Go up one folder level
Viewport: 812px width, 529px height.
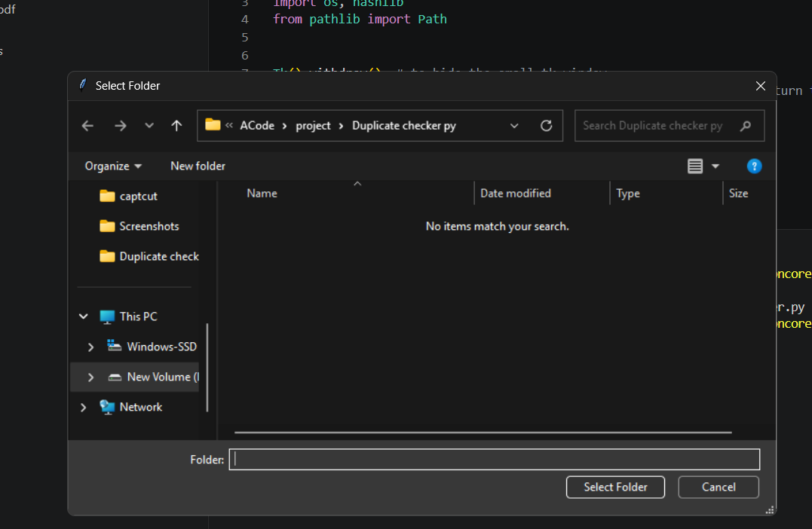176,126
